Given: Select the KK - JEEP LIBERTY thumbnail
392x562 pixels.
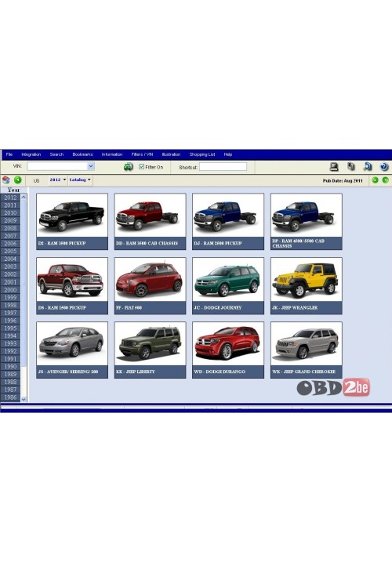Looking at the screenshot, I should click(150, 350).
